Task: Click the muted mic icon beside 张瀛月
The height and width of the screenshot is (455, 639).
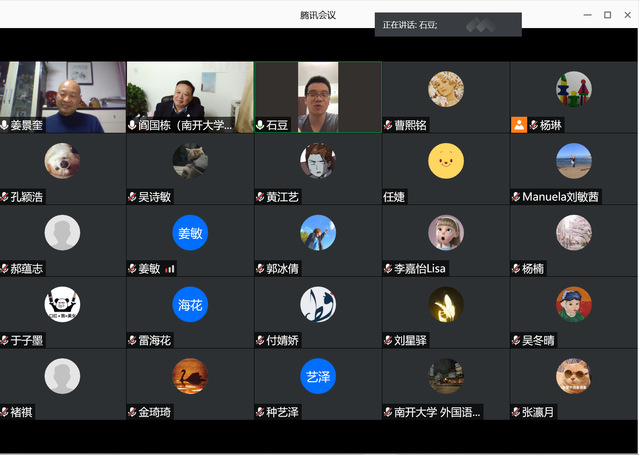Action: click(517, 411)
